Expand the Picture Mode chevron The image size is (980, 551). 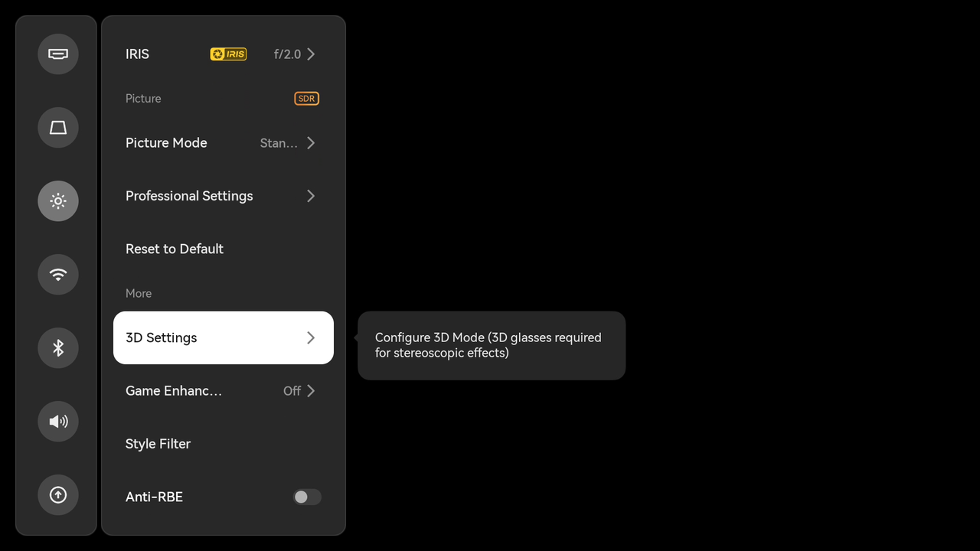pyautogui.click(x=311, y=143)
